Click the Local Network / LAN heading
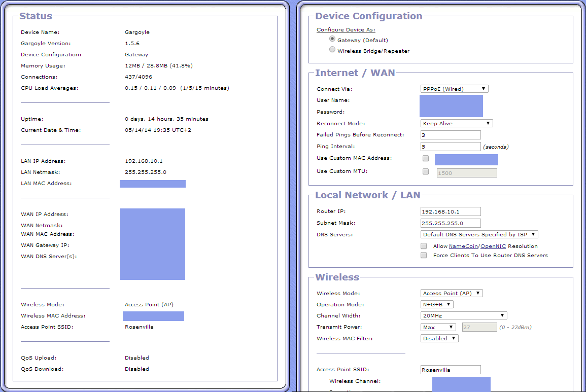Image resolution: width=586 pixels, height=392 pixels. tap(368, 195)
